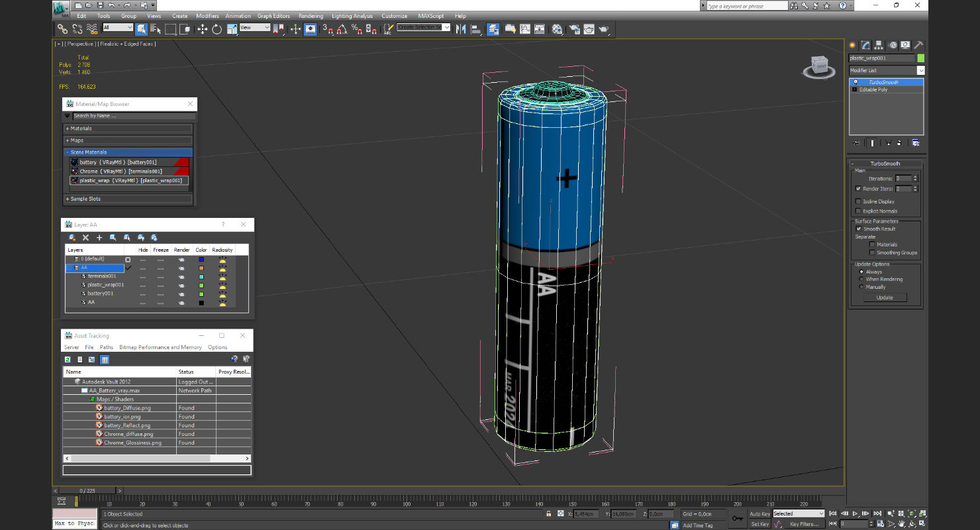Click the Set Key button
The image size is (980, 530).
759,524
